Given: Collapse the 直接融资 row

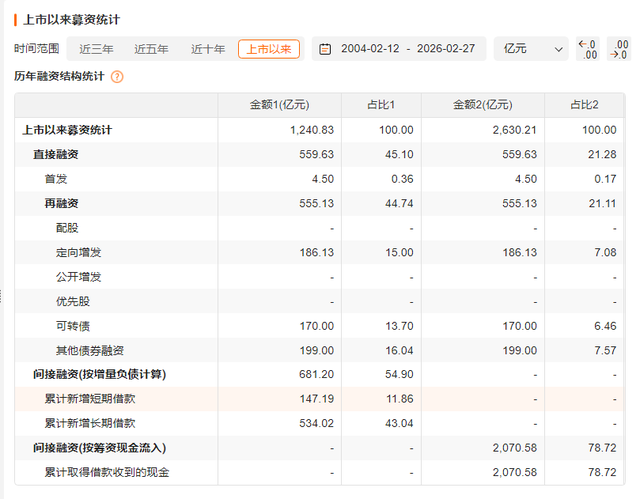Looking at the screenshot, I should (x=55, y=154).
